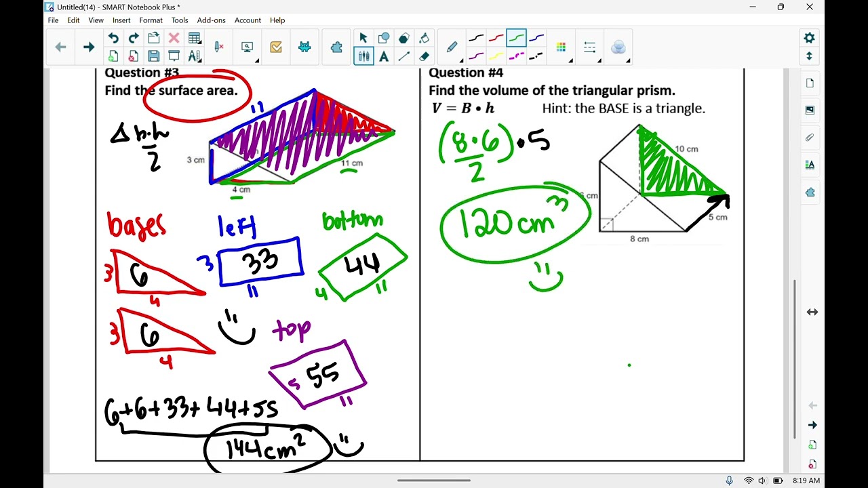This screenshot has width=868, height=488.
Task: Open the Account menu
Action: [x=248, y=20]
